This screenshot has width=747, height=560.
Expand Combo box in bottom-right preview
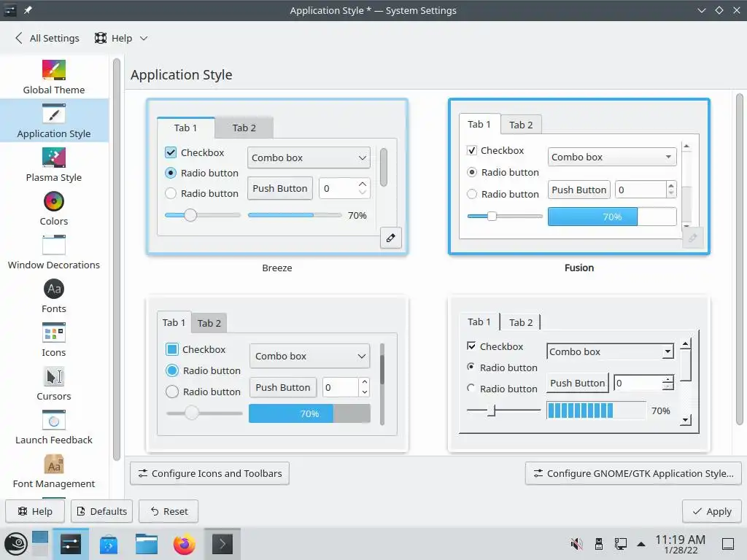(610, 351)
